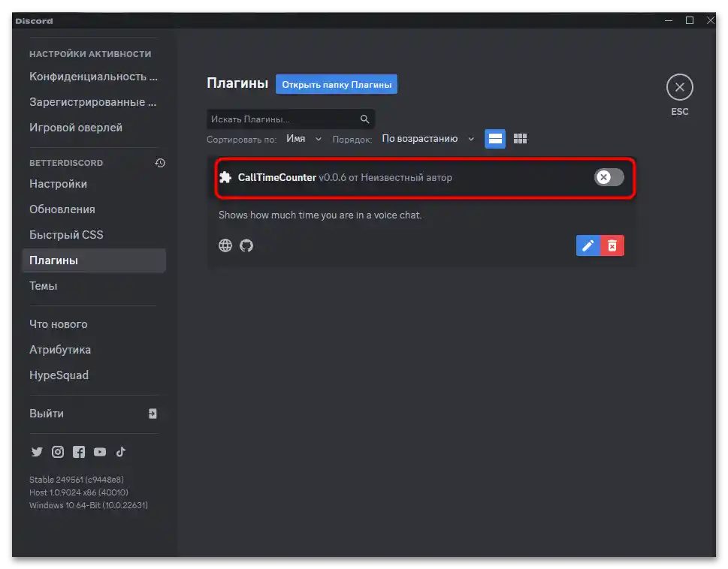Click Открыть папку Плагины button
This screenshot has height=569, width=728.
pos(337,84)
